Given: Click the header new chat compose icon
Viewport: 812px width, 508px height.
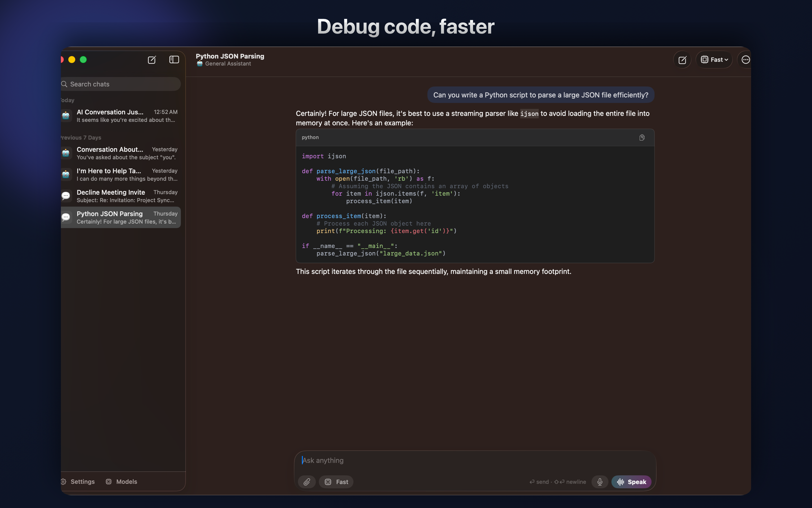Looking at the screenshot, I should (x=682, y=60).
